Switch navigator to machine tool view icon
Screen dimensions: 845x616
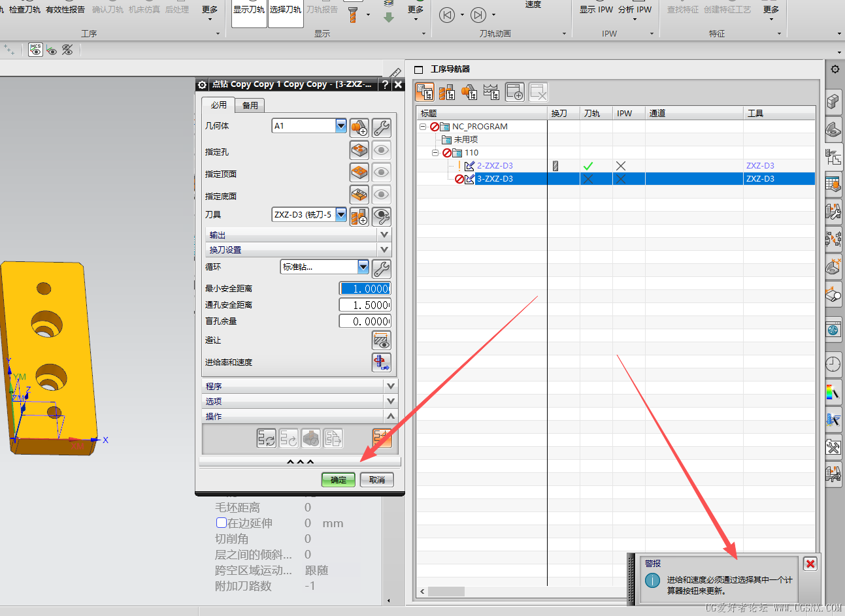click(x=447, y=93)
